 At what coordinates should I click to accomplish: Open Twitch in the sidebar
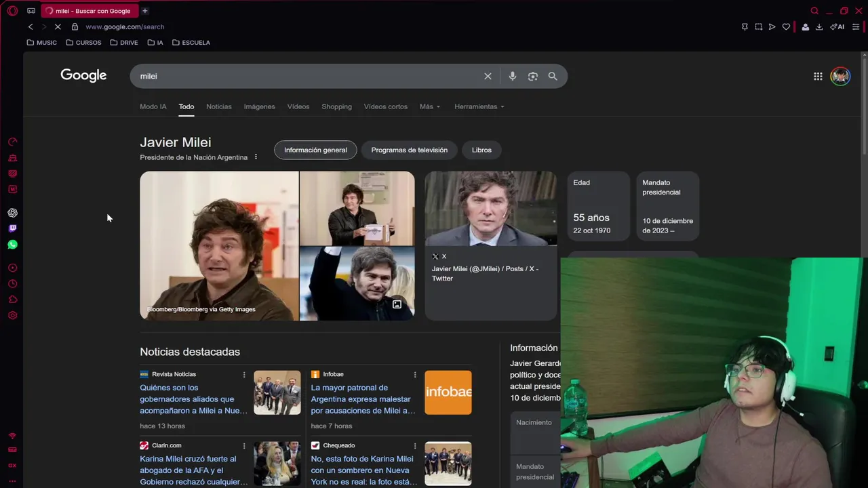pyautogui.click(x=12, y=228)
